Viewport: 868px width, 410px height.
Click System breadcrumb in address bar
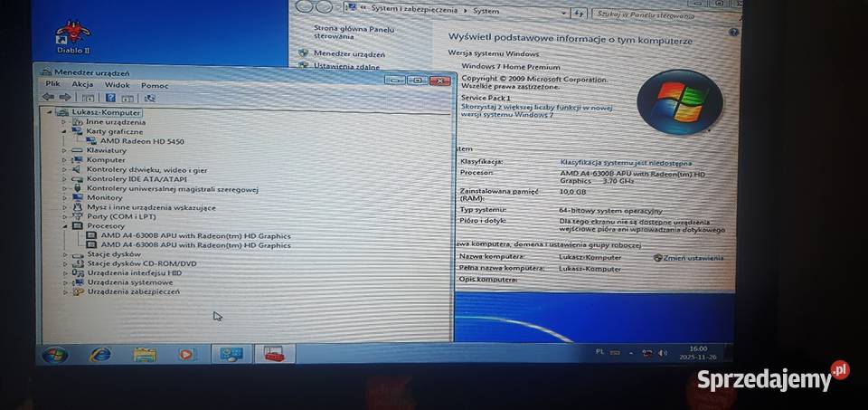coord(486,11)
